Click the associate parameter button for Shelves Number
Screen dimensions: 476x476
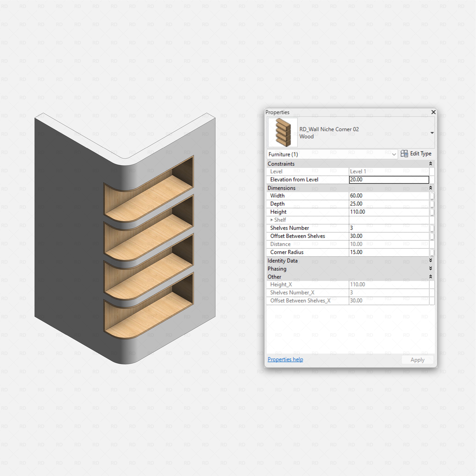point(432,228)
